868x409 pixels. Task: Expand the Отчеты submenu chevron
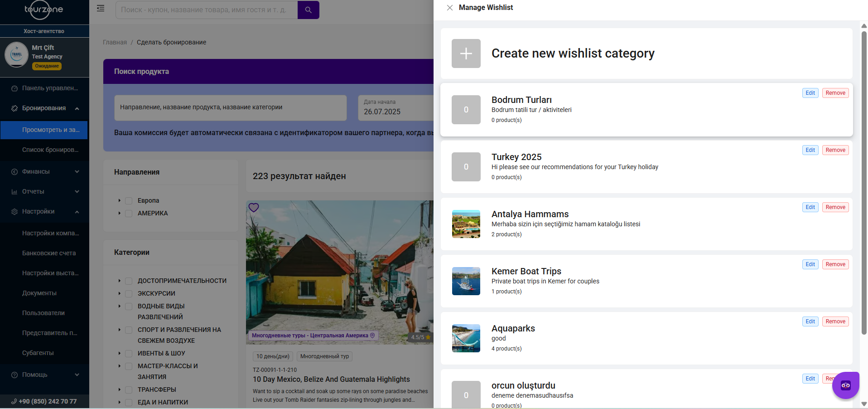pos(77,192)
